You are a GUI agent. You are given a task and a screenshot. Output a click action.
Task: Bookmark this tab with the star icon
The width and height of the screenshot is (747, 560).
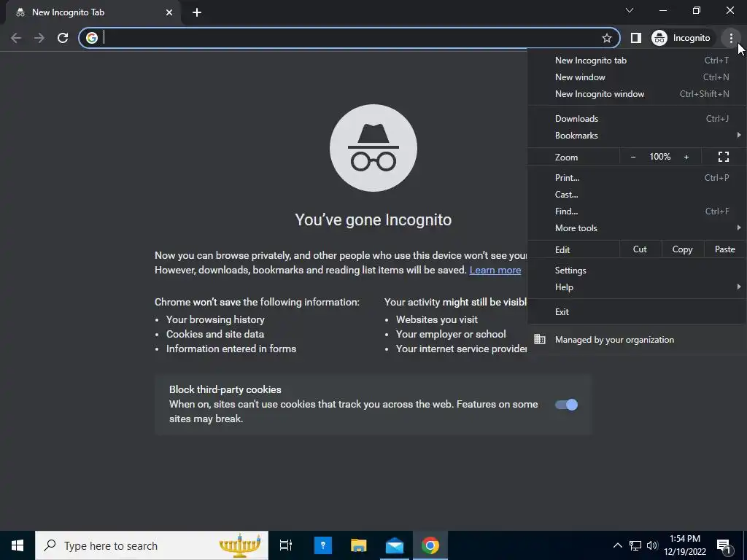(x=606, y=38)
